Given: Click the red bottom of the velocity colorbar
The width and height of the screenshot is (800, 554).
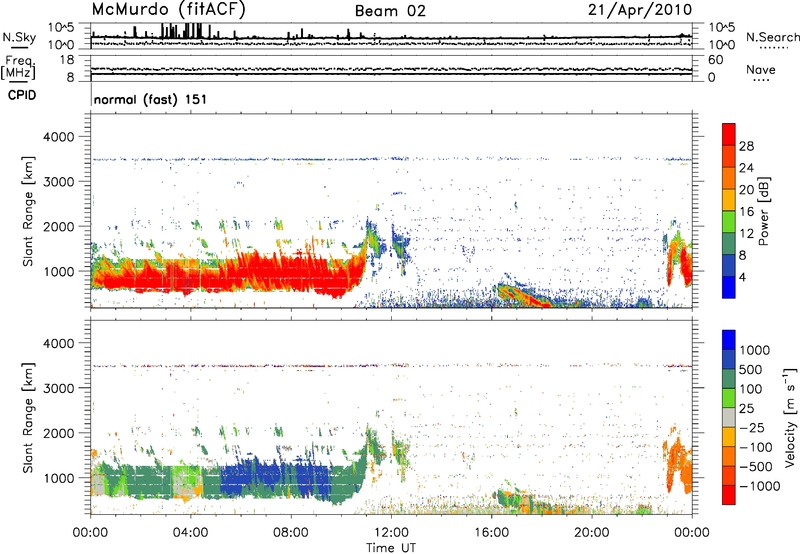Looking at the screenshot, I should coord(729,495).
